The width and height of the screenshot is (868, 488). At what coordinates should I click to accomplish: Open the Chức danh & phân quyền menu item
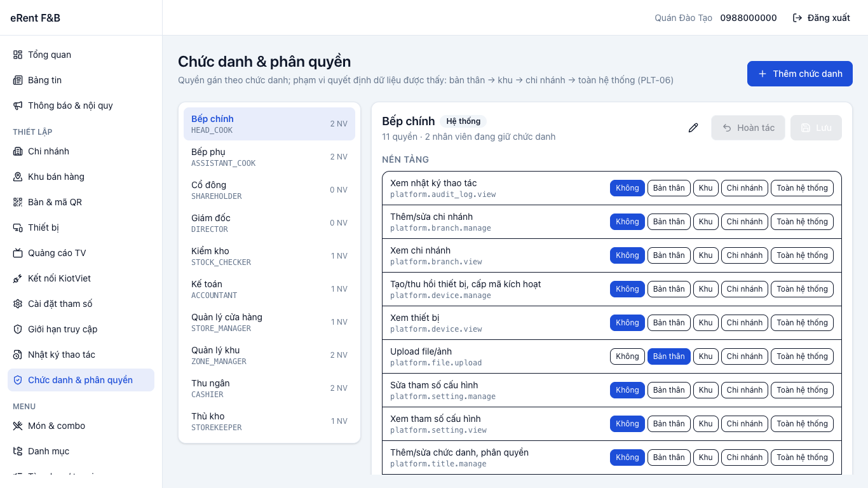(81, 380)
